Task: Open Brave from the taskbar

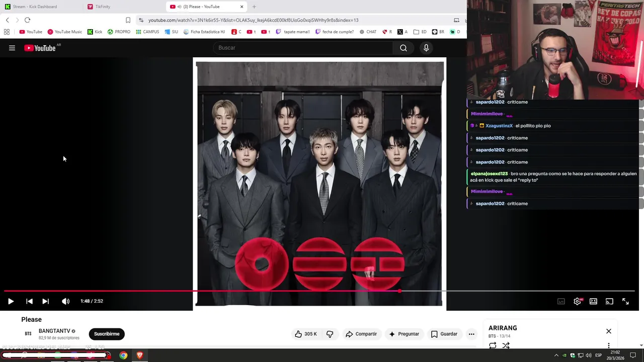Action: (140, 355)
